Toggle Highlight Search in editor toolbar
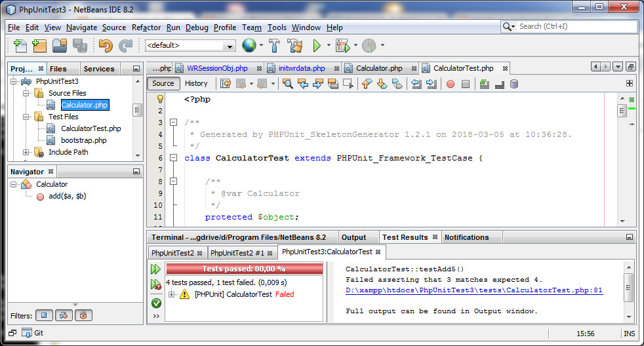This screenshot has height=346, width=644. pos(333,84)
